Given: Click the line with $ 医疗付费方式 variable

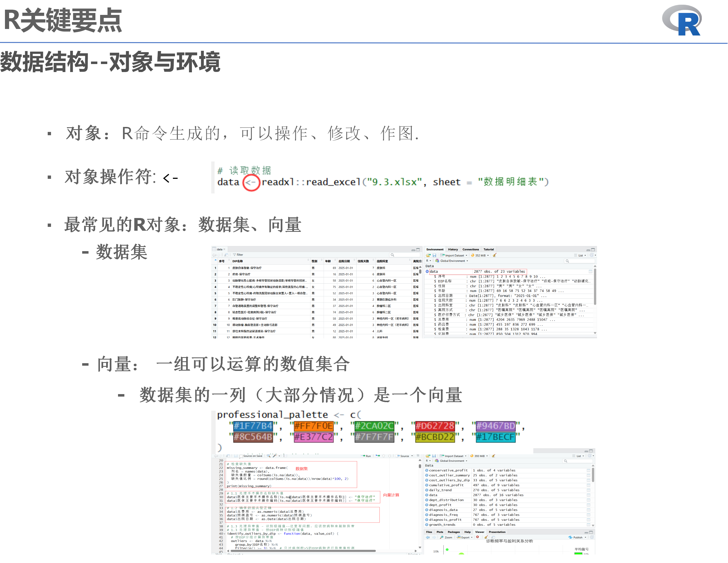Looking at the screenshot, I should 509,315.
